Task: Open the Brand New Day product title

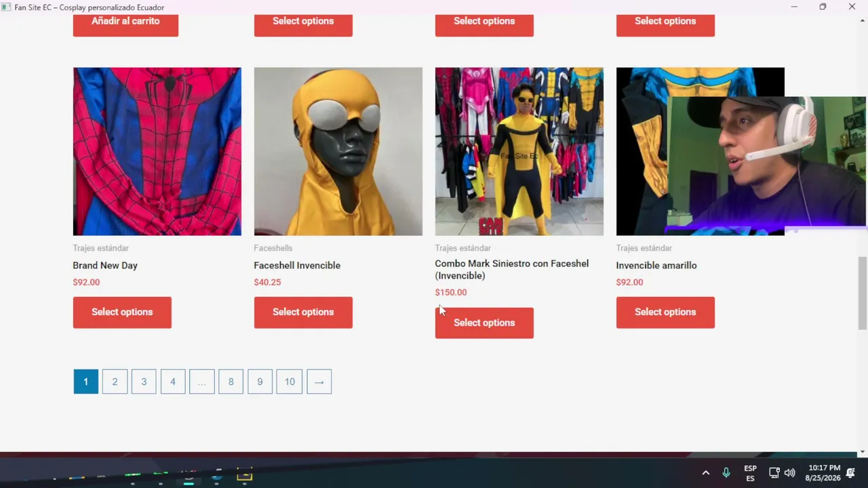Action: pyautogui.click(x=105, y=266)
